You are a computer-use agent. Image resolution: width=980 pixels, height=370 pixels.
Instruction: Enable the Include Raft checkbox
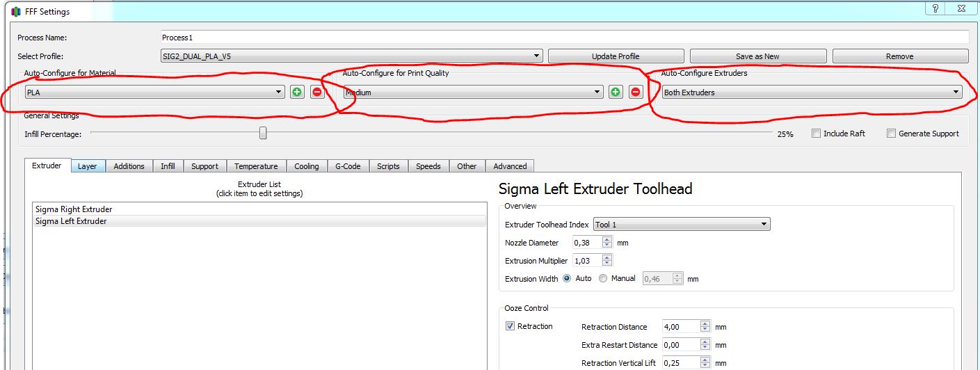tap(817, 134)
